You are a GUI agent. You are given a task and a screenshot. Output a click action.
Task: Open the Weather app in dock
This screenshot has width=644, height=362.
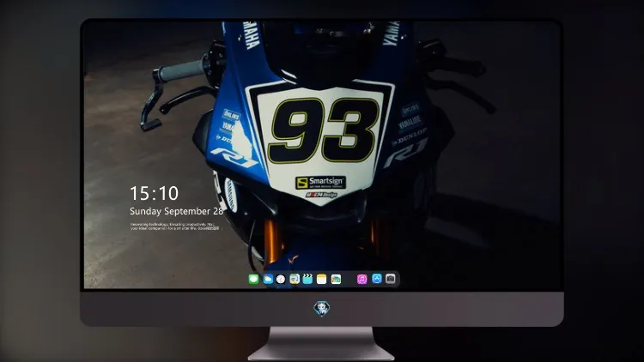click(x=268, y=279)
